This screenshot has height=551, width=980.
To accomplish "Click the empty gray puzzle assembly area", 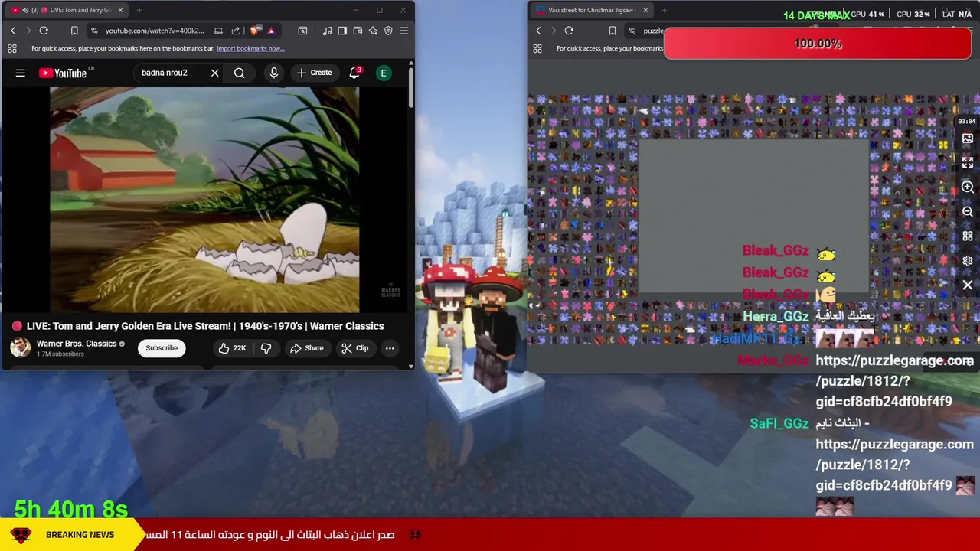I will [754, 216].
